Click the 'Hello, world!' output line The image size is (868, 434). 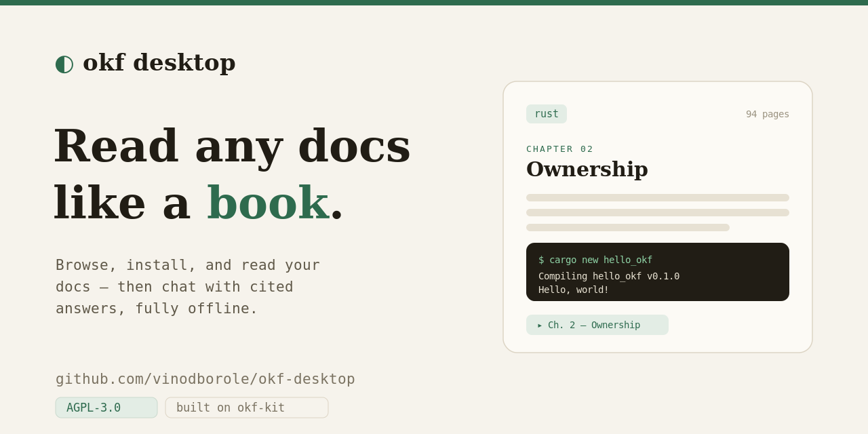point(574,290)
